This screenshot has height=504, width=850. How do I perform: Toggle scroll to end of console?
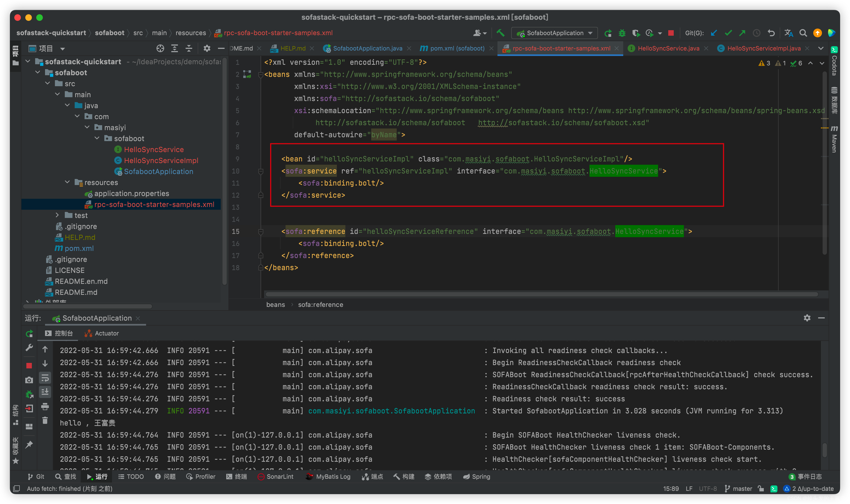pyautogui.click(x=45, y=392)
